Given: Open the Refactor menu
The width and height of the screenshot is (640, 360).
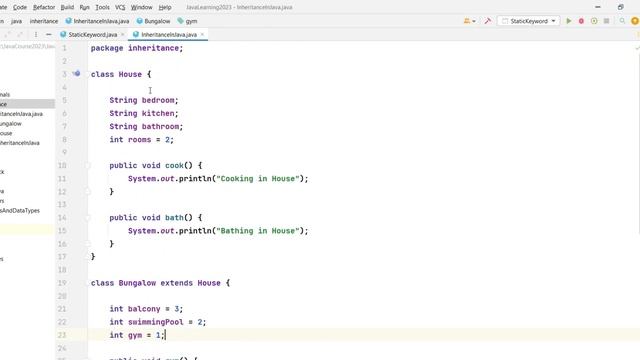Looking at the screenshot, I should [44, 7].
